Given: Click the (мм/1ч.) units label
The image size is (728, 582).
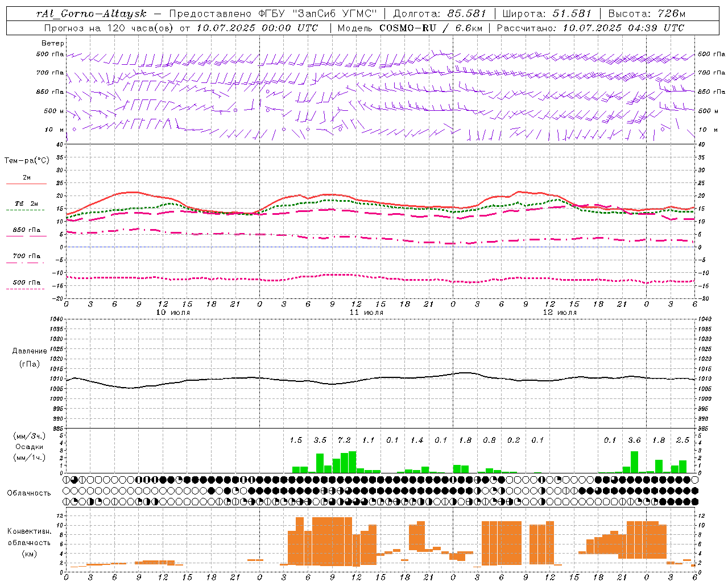Looking at the screenshot, I should pyautogui.click(x=30, y=458).
